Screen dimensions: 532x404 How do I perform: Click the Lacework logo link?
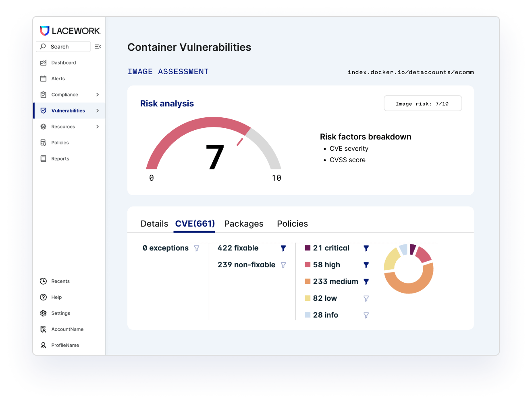point(70,31)
